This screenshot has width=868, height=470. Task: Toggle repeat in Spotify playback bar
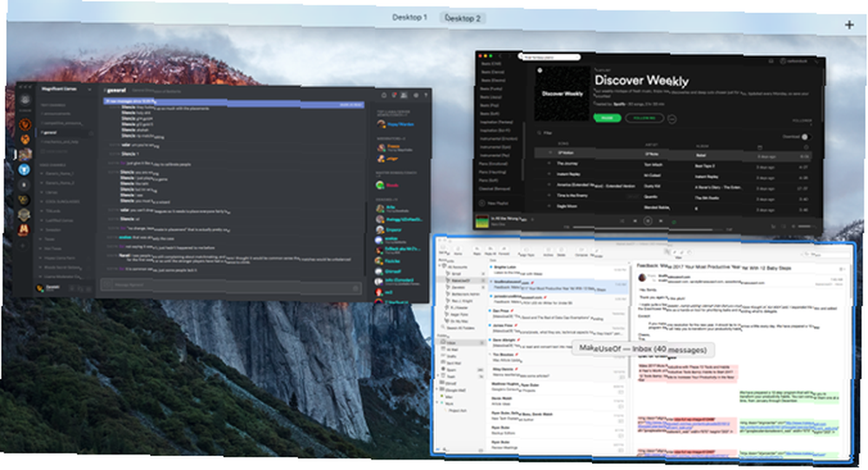coord(674,222)
